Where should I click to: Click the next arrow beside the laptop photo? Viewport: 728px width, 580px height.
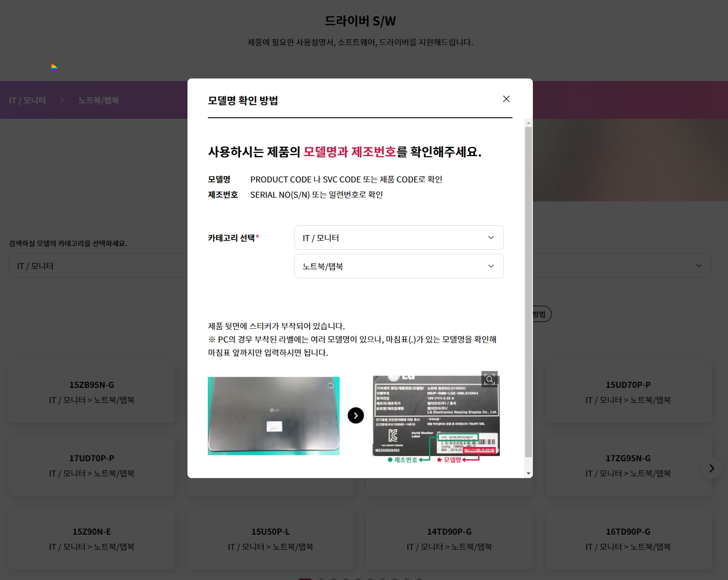pos(356,415)
